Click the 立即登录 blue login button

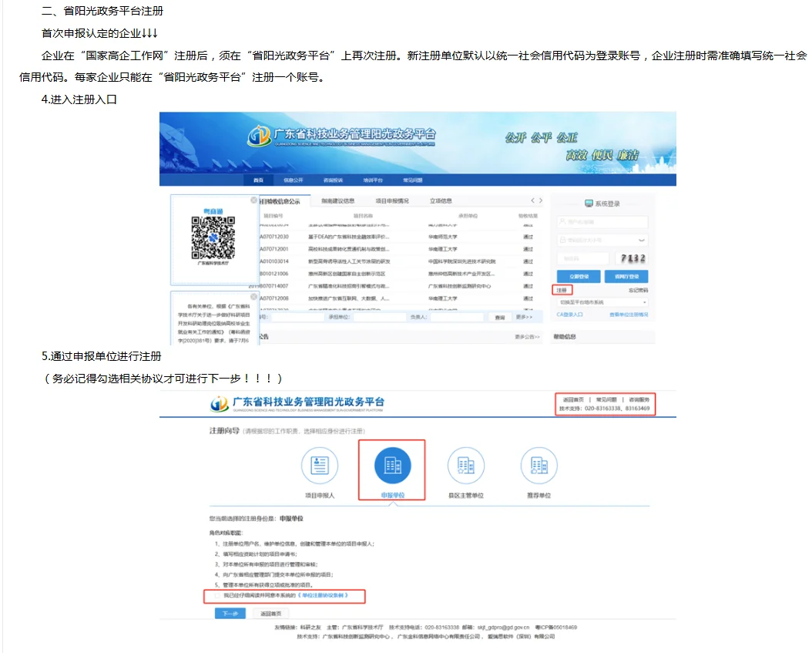579,277
